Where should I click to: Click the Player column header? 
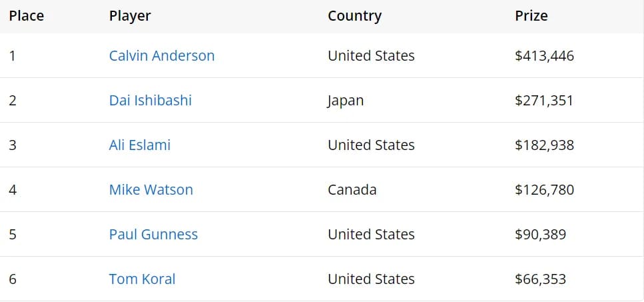tap(130, 16)
